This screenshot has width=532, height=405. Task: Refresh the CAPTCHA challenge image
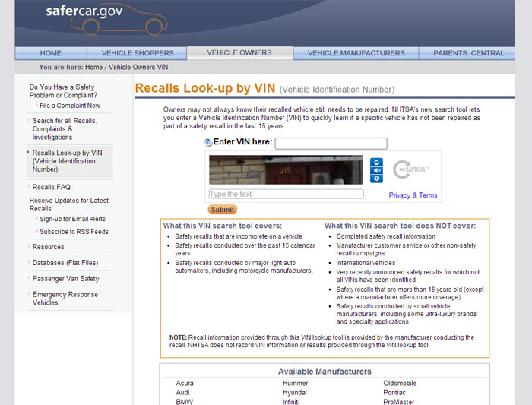point(376,162)
